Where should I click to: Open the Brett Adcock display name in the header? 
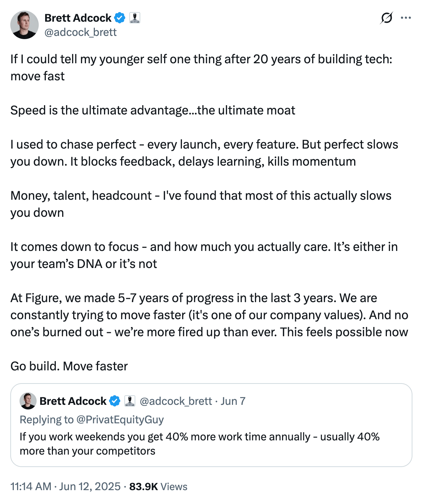click(78, 18)
